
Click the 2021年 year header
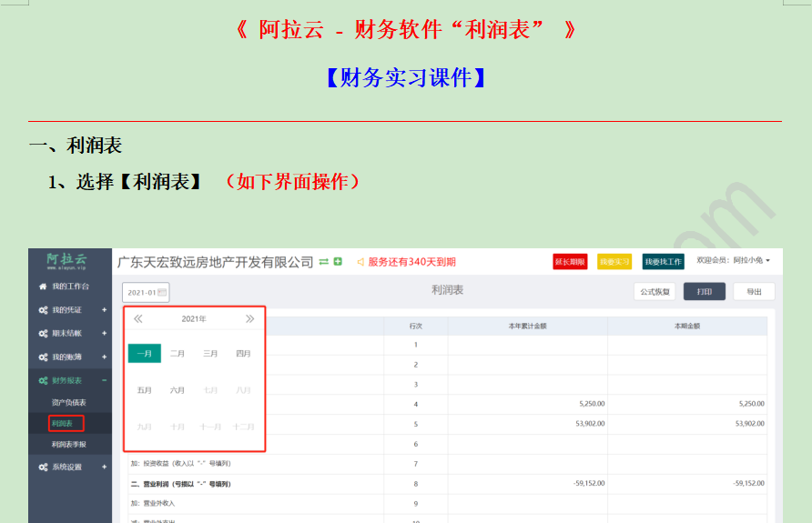(x=194, y=318)
